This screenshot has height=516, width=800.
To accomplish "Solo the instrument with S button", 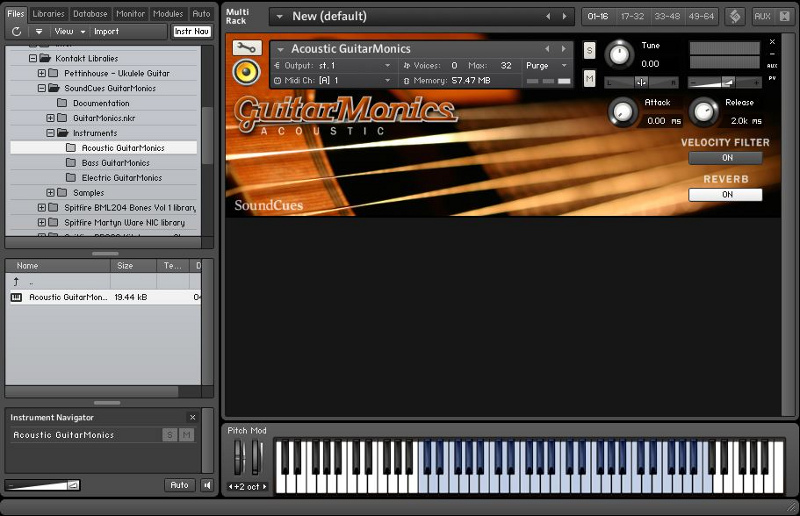I will [589, 51].
